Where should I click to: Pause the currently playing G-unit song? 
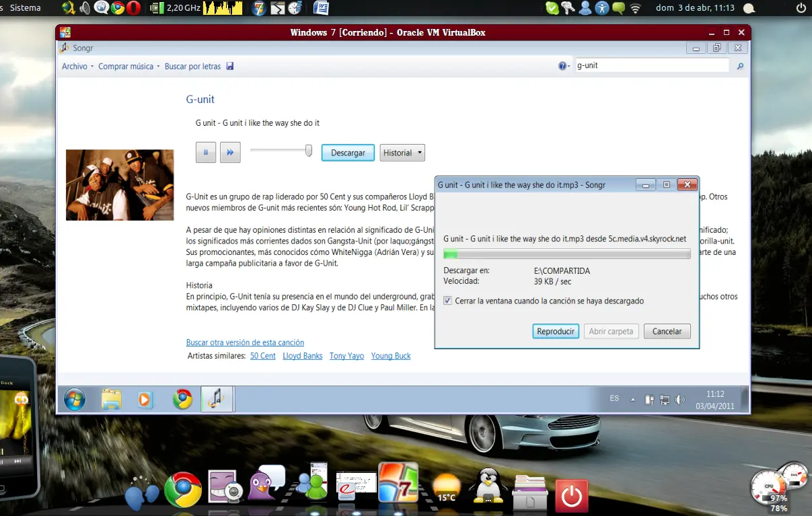[206, 153]
